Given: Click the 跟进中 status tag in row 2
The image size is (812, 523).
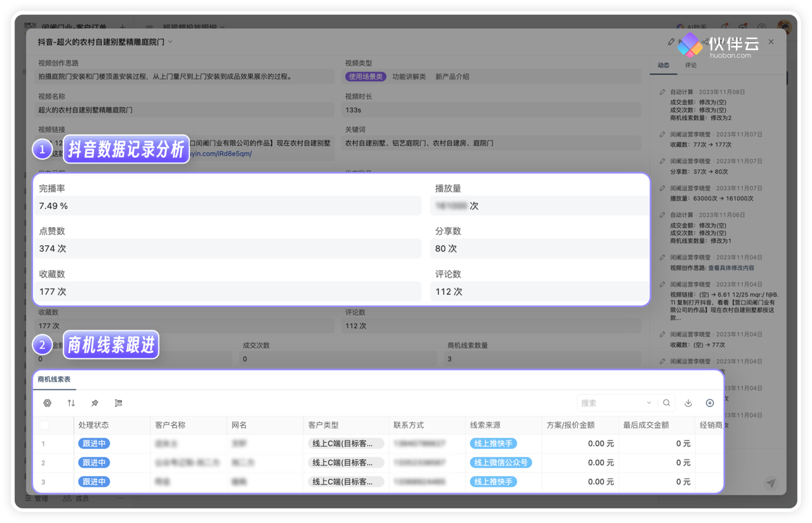Looking at the screenshot, I should pos(94,462).
